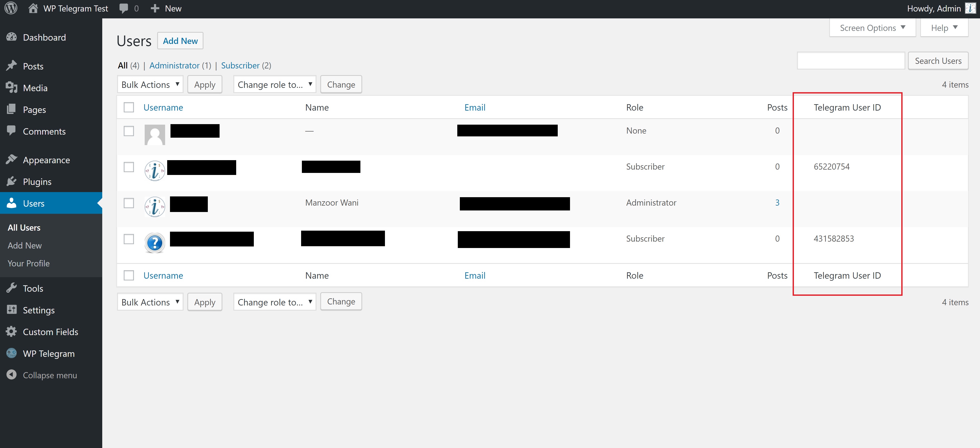Click the Comments icon in sidebar

click(x=11, y=131)
